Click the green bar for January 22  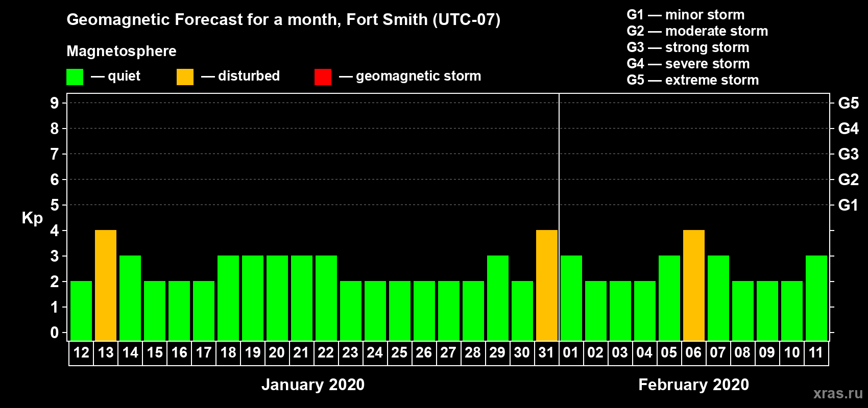point(326,298)
